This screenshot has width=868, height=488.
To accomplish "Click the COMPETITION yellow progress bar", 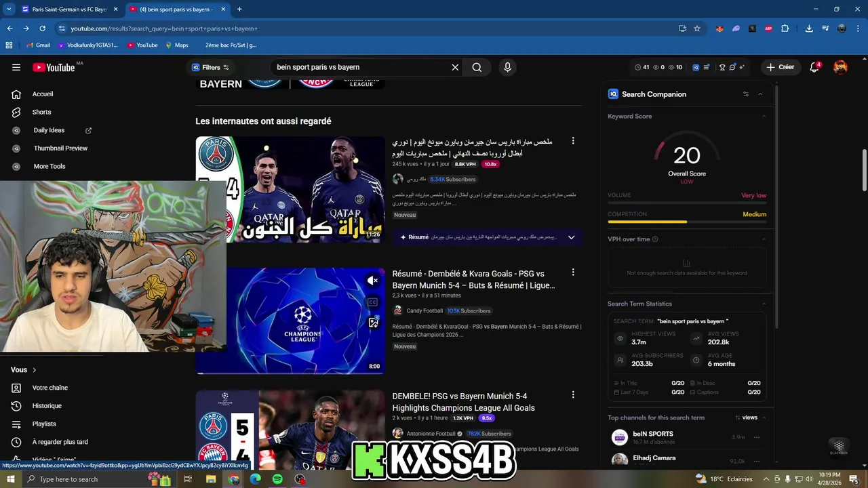I will pyautogui.click(x=648, y=222).
